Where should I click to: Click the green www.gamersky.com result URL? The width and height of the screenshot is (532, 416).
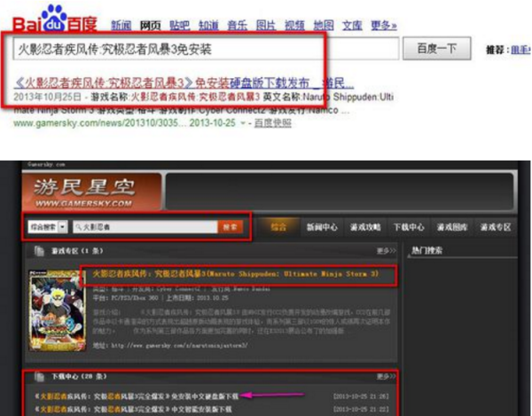(100, 122)
